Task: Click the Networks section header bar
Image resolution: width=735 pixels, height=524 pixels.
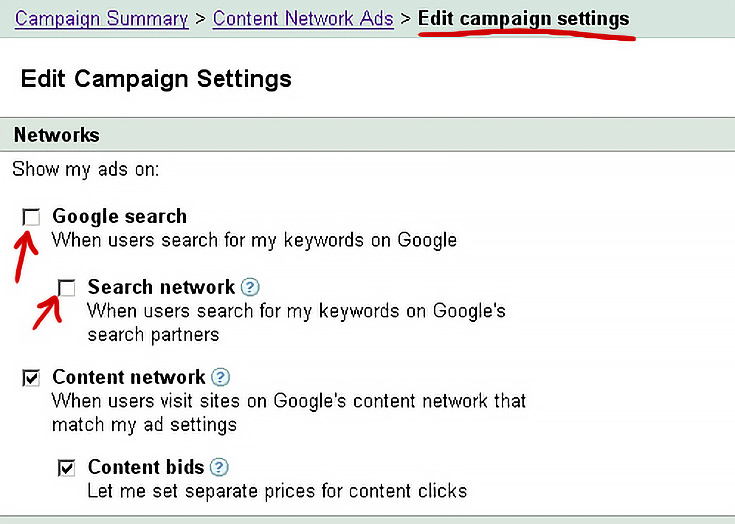Action: pos(368,135)
